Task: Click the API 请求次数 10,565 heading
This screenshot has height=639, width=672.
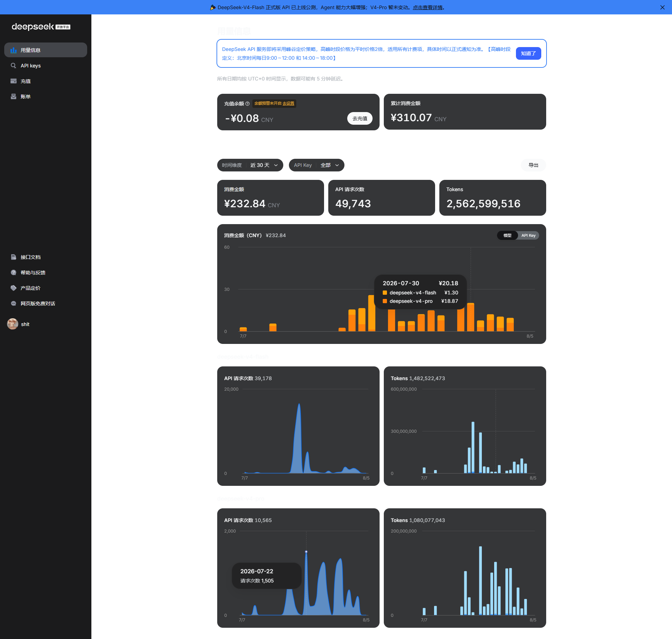Action: click(248, 520)
